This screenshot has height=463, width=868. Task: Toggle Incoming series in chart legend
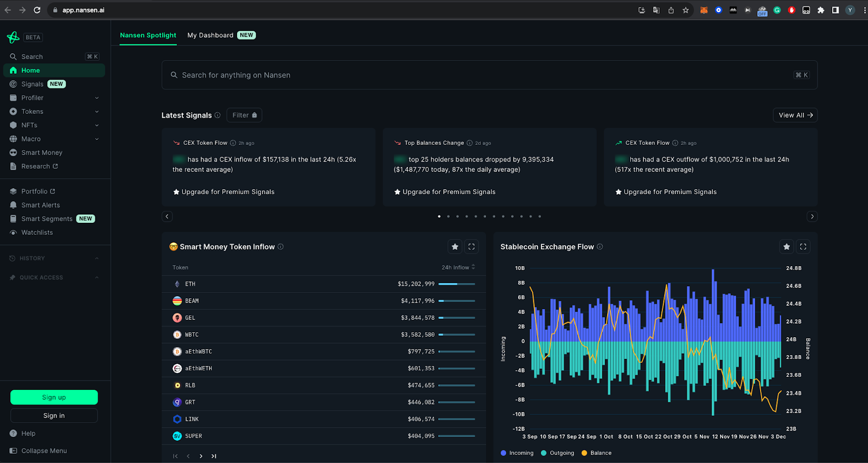point(517,453)
